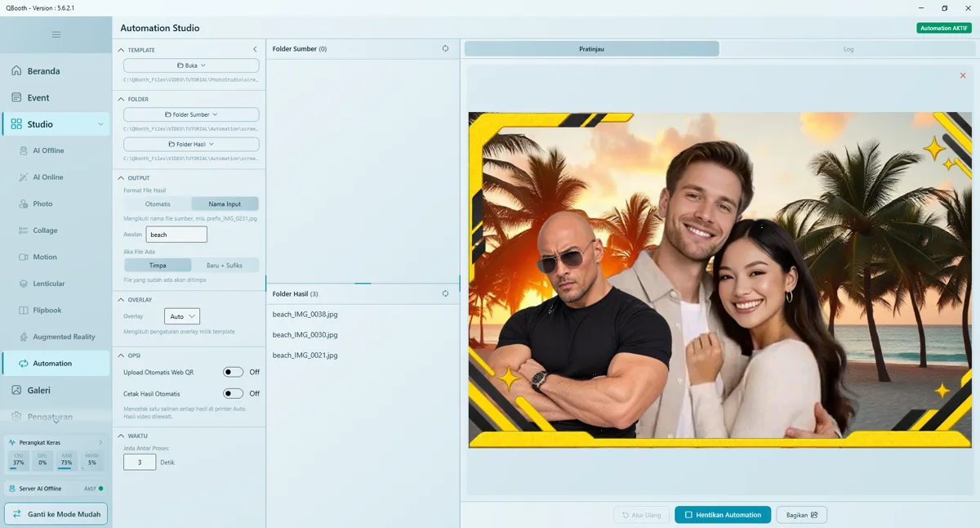This screenshot has width=980, height=528.
Task: Open the Folder Hasil dropdown
Action: click(x=191, y=144)
